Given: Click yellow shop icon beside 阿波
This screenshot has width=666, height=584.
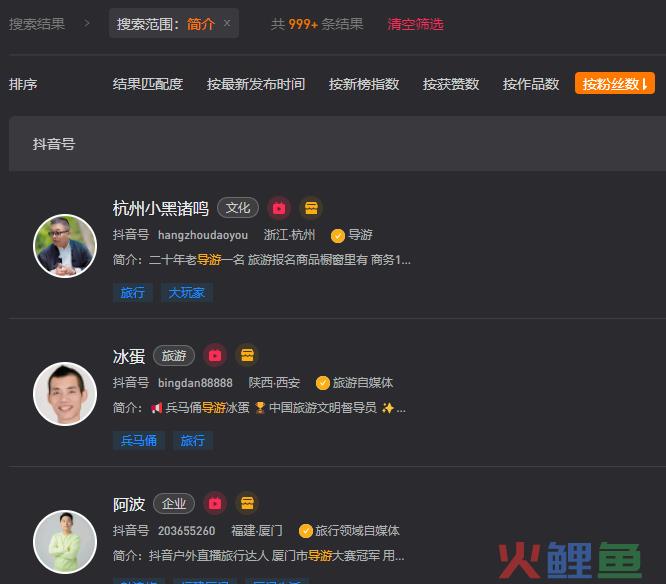Looking at the screenshot, I should [x=247, y=503].
